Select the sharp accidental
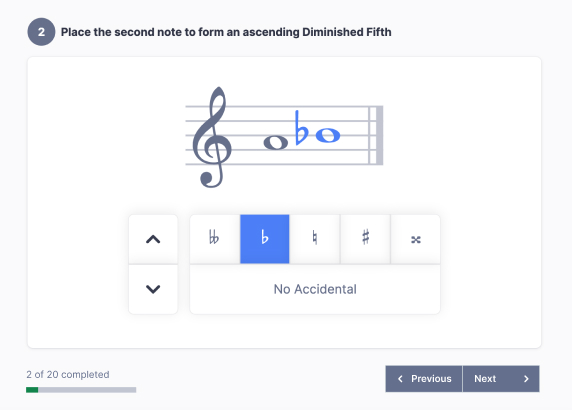Screen dimensions: 572x410 tap(365, 239)
